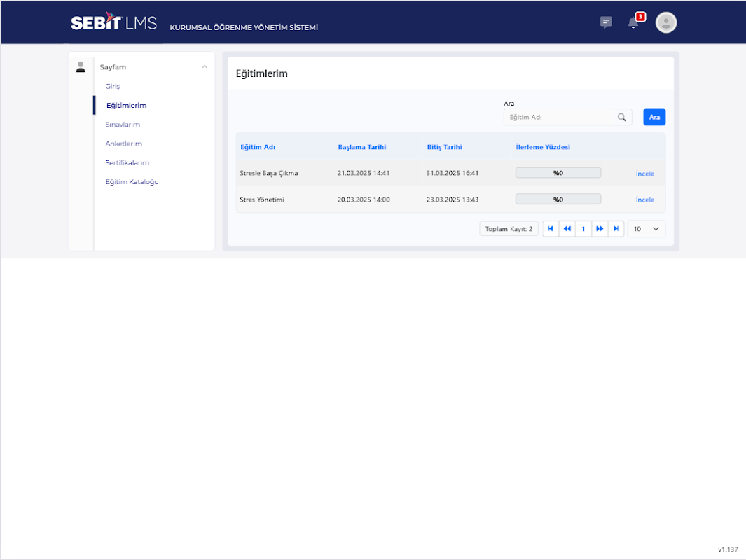The height and width of the screenshot is (560, 746).
Task: Sort by Başlama Tarihi column
Action: [362, 148]
